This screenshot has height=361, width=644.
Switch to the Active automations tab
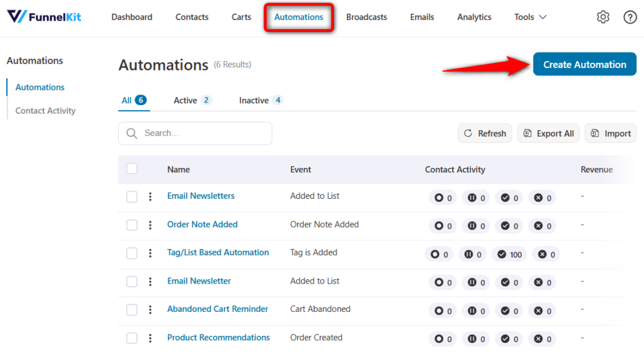[x=192, y=100]
